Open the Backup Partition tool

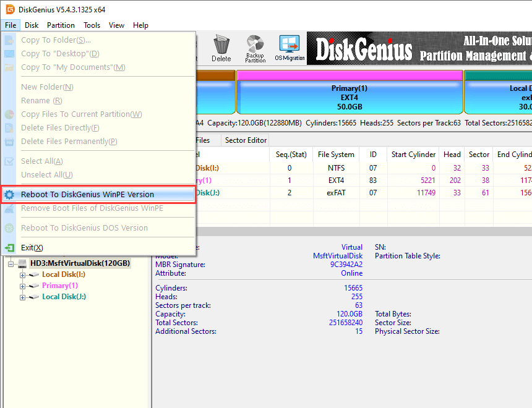point(255,48)
